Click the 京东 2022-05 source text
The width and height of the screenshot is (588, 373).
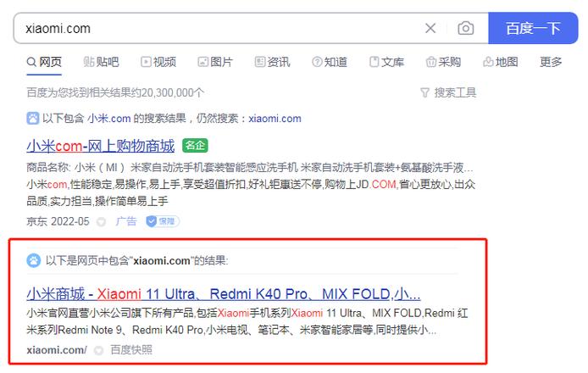[x=58, y=221]
